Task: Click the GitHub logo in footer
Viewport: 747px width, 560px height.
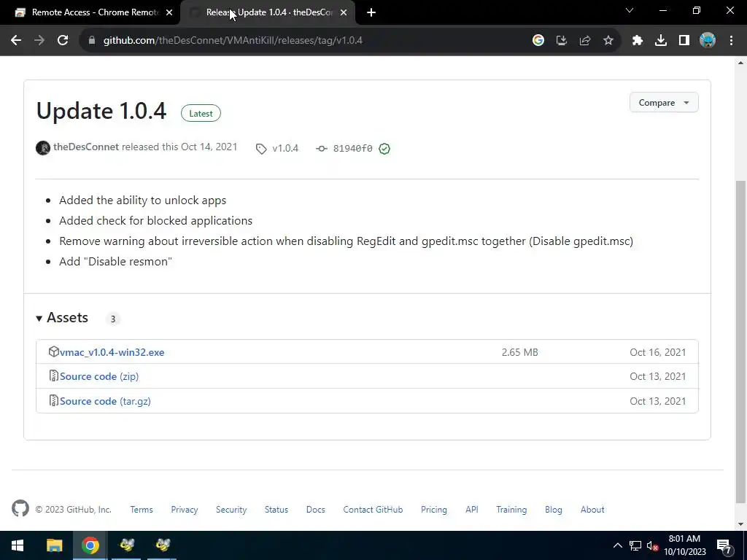Action: tap(20, 508)
